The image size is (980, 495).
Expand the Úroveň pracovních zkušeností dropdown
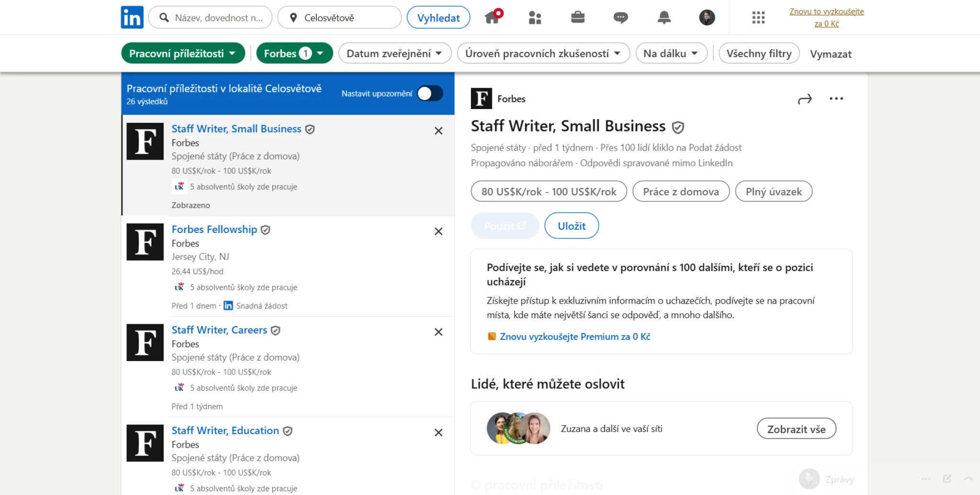coord(543,54)
